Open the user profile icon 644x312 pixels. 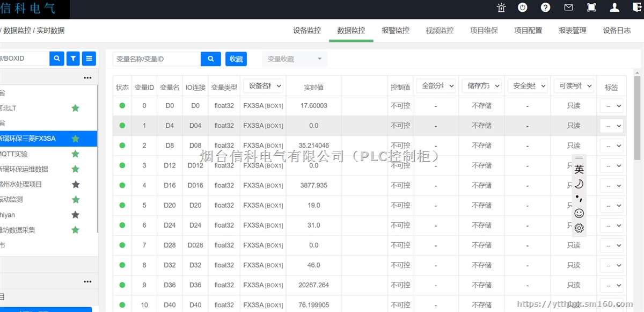point(615,8)
